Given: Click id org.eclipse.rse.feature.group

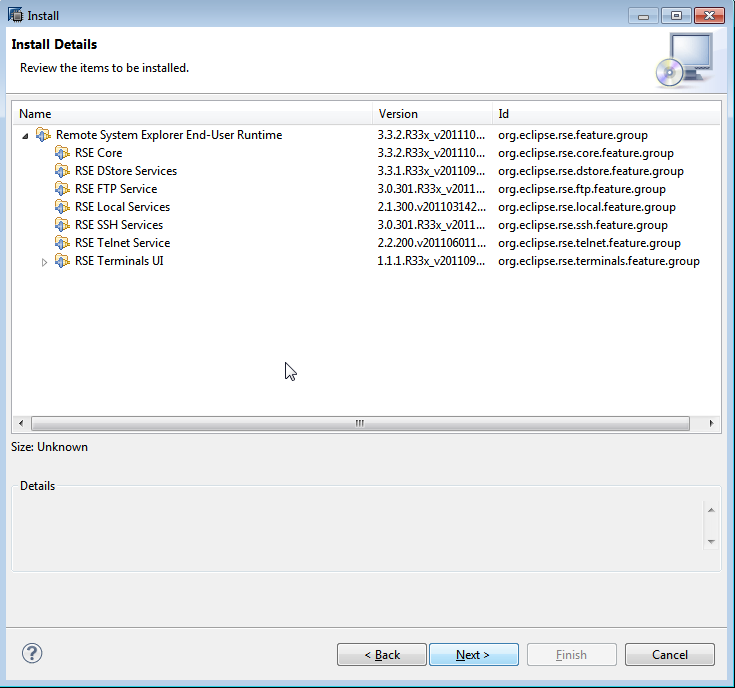Looking at the screenshot, I should [x=573, y=135].
